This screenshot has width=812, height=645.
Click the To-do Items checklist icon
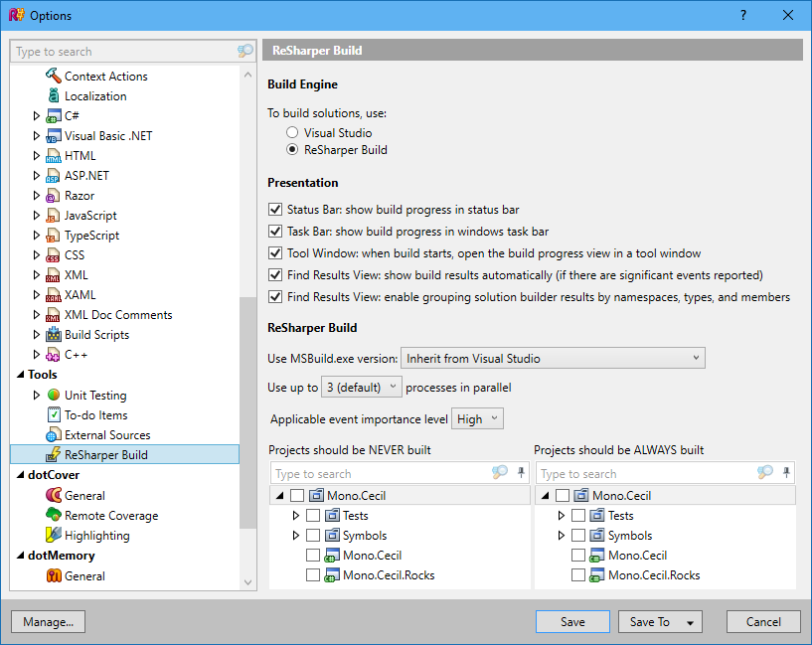point(54,415)
